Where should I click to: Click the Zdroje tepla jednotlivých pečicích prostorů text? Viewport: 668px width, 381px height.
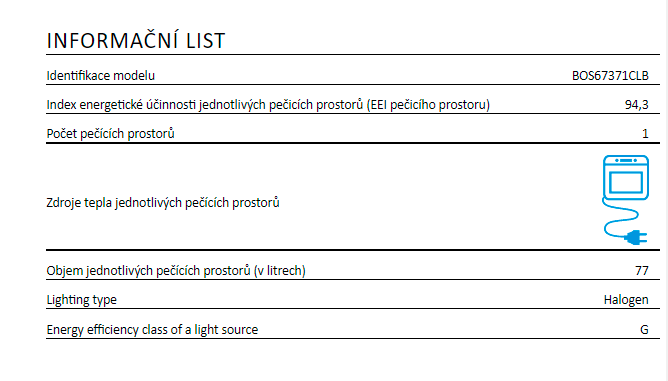[x=163, y=202]
